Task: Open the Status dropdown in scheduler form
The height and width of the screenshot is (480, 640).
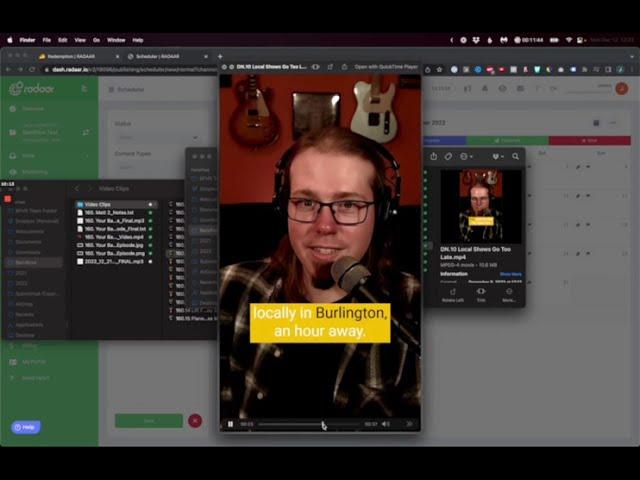Action: (157, 138)
